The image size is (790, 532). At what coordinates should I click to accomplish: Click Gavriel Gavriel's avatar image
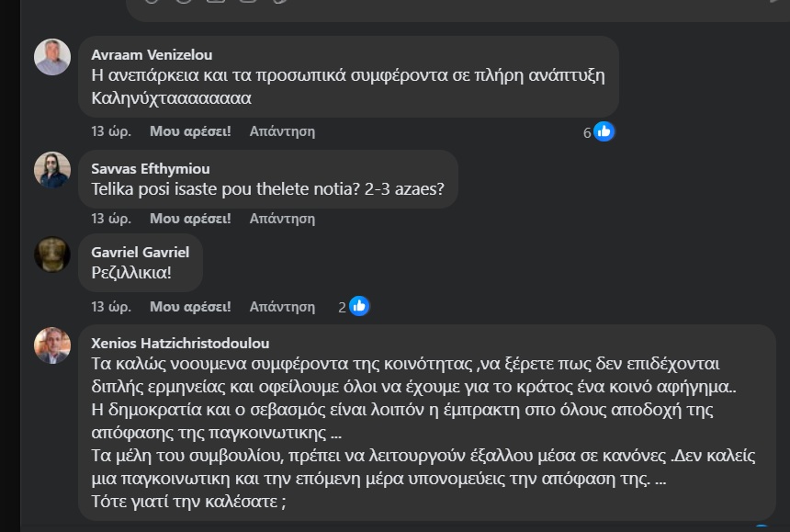[x=52, y=254]
